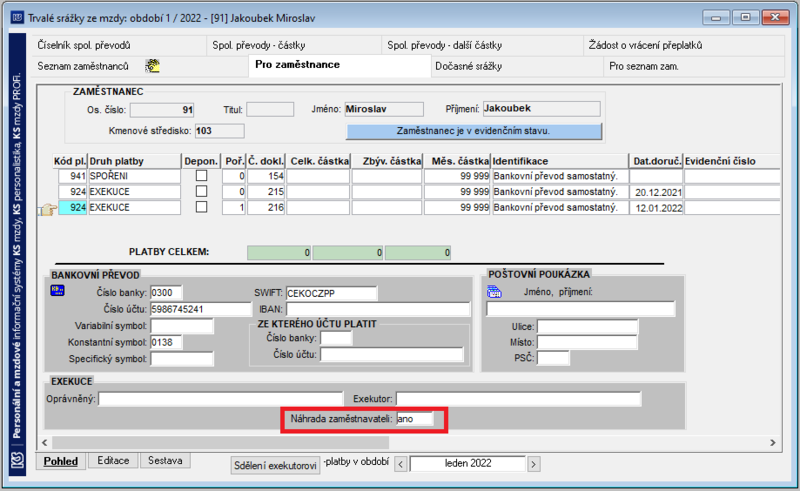The height and width of the screenshot is (491, 800).
Task: Switch to Pro seznam zam. tab
Action: (x=693, y=66)
